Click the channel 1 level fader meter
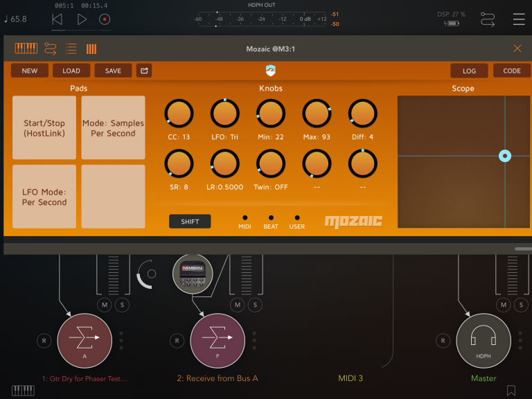 click(114, 274)
